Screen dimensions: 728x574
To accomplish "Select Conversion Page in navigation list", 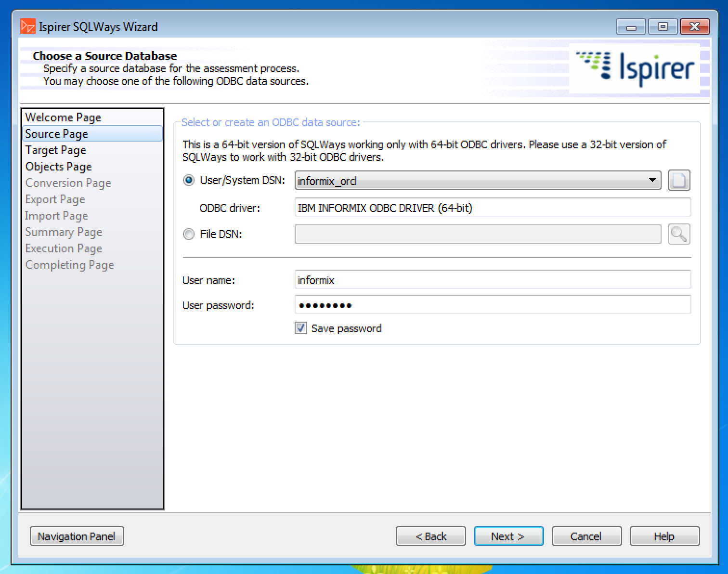I will pos(92,183).
